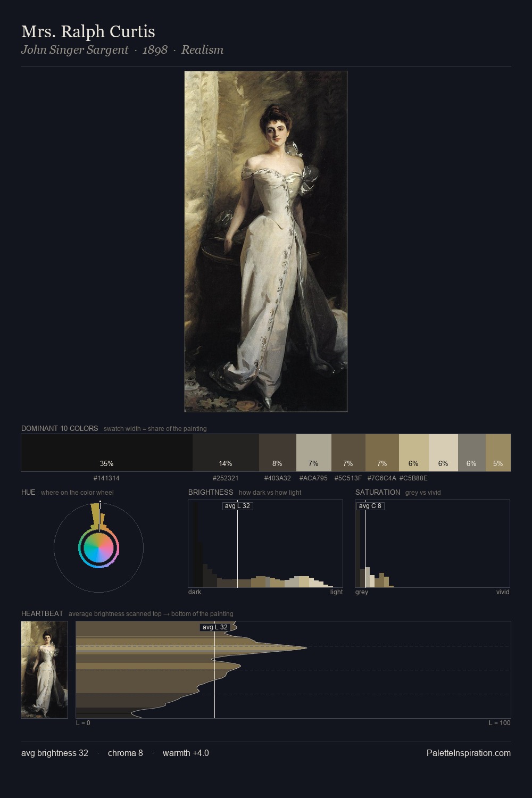Click the hue color wheel
The height and width of the screenshot is (798, 532).
click(98, 547)
